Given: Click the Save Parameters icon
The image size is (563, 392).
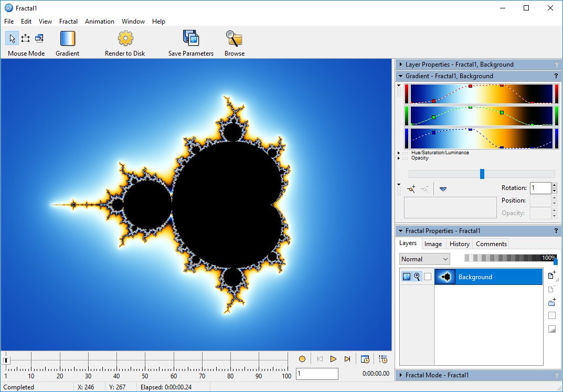Looking at the screenshot, I should coord(191,39).
